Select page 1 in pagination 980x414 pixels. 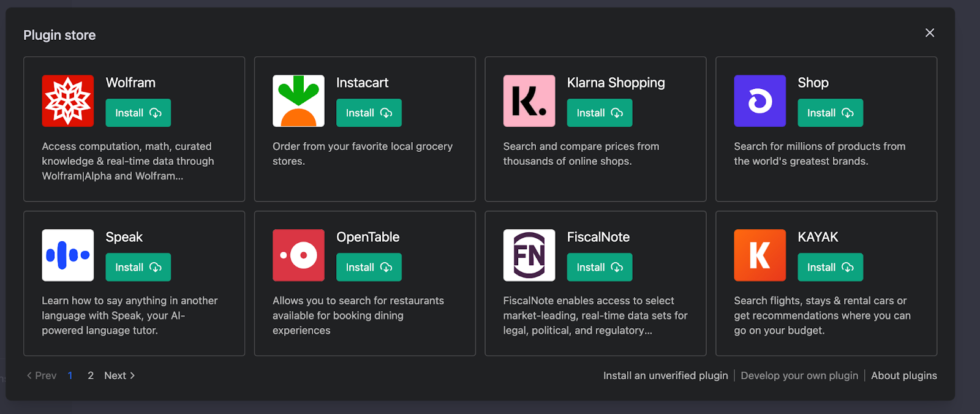(70, 375)
